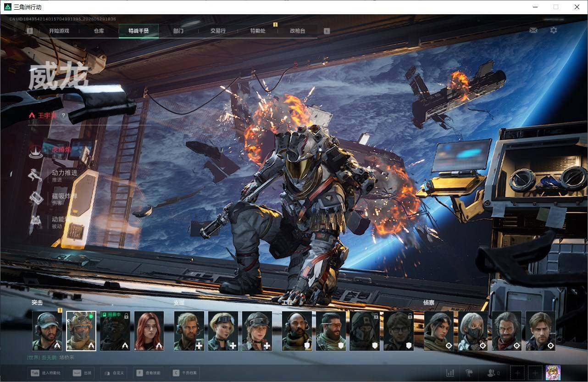588x382 pixels.
Task: Open the 干员档案 button
Action: coord(185,373)
